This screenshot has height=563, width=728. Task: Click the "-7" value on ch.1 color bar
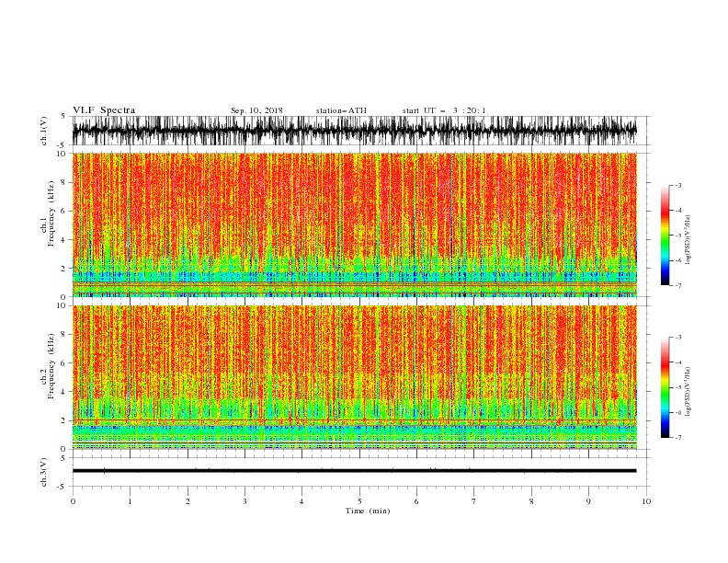(677, 285)
